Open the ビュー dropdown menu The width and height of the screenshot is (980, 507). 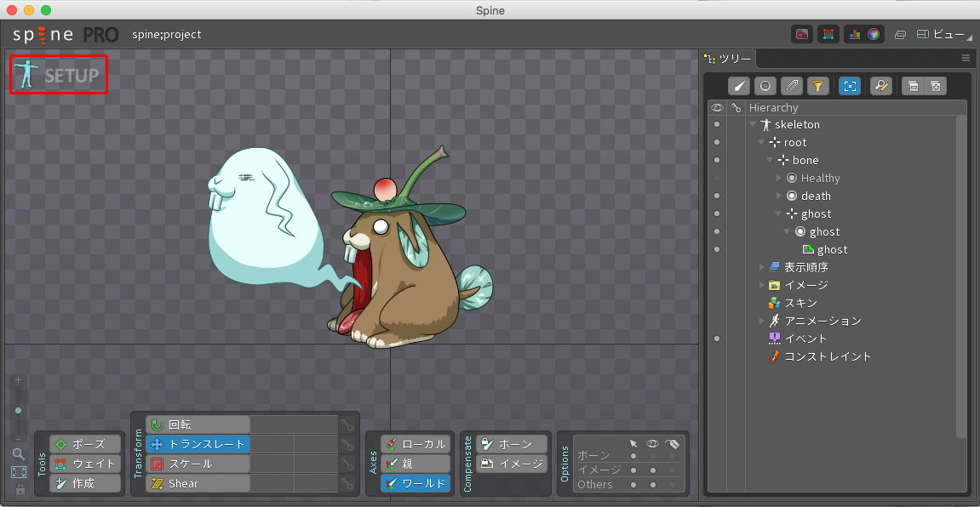pyautogui.click(x=946, y=35)
